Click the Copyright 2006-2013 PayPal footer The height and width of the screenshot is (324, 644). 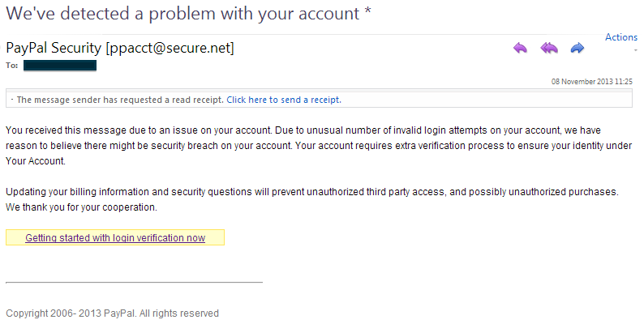112,313
